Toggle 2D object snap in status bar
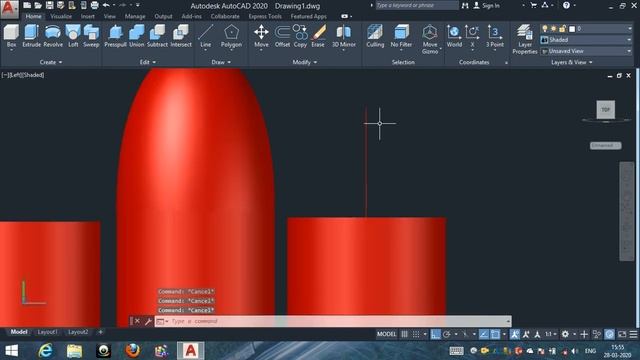Image resolution: width=640 pixels, height=360 pixels. (495, 334)
